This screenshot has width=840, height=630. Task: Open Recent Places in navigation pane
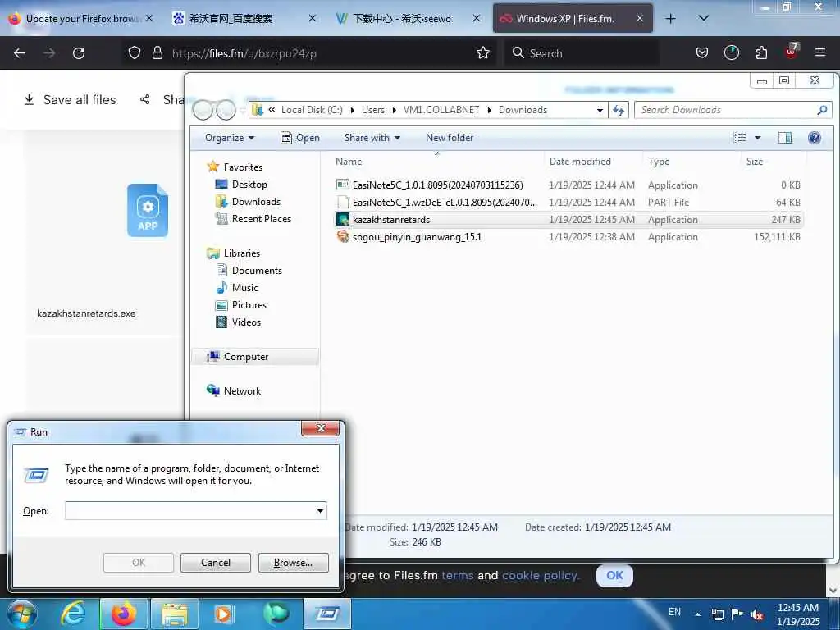(262, 218)
